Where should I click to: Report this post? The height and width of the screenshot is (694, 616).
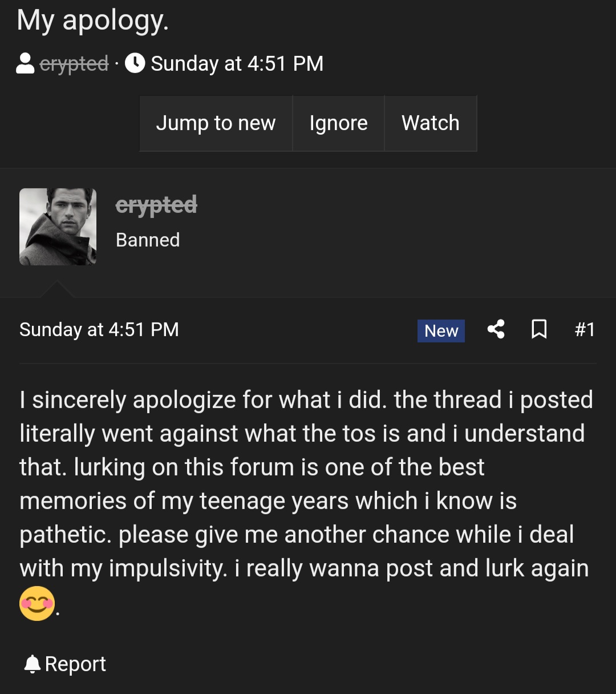click(77, 664)
